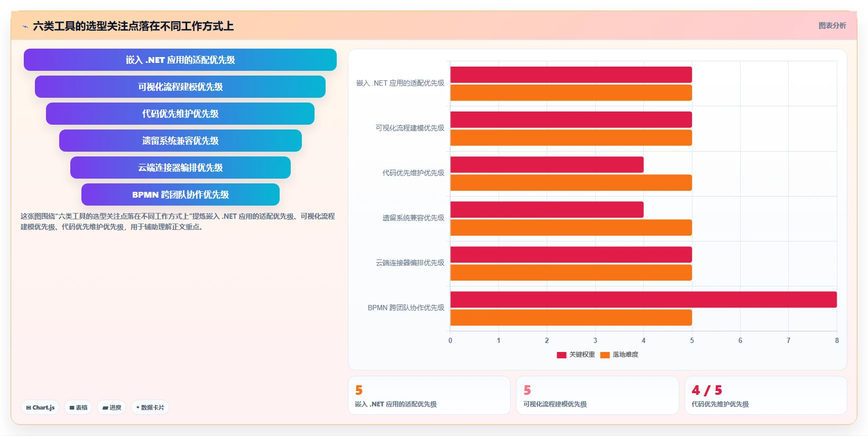Click the x-axis tick label 6
Image resolution: width=868 pixels, height=436 pixels.
740,341
